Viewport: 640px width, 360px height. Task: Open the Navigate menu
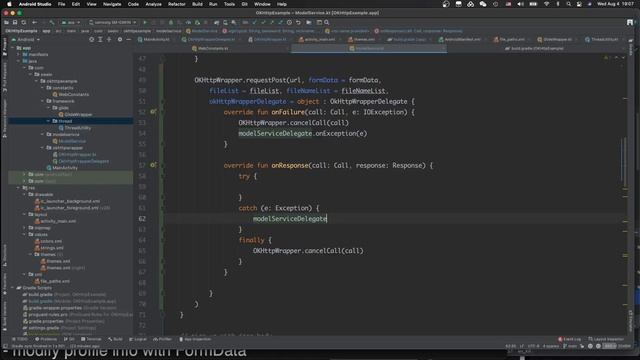[112, 4]
